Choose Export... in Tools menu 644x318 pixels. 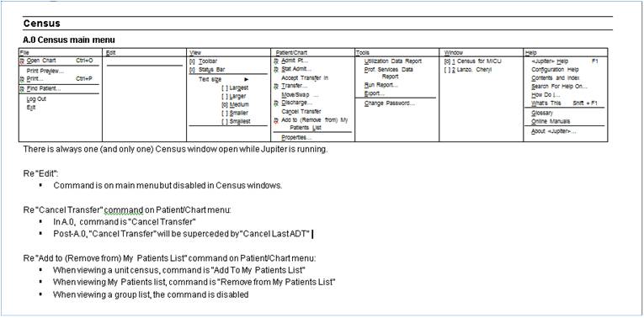click(374, 93)
